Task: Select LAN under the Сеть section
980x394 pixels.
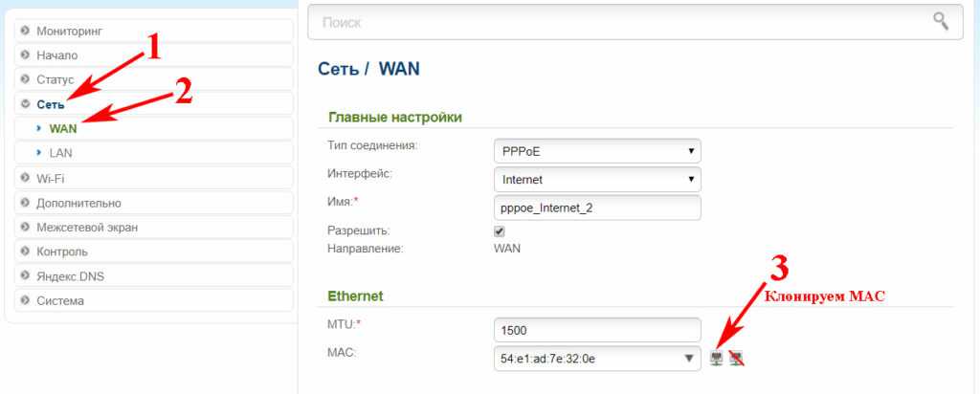Action: (61, 152)
